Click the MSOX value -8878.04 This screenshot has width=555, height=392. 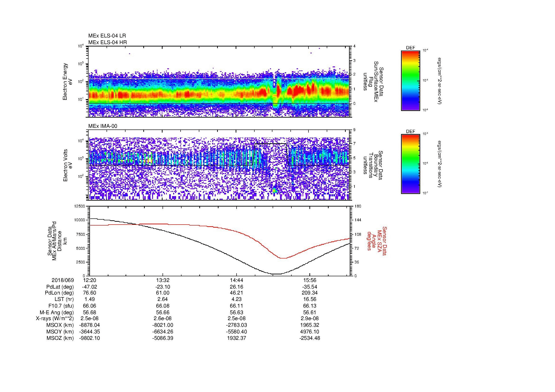pos(90,325)
